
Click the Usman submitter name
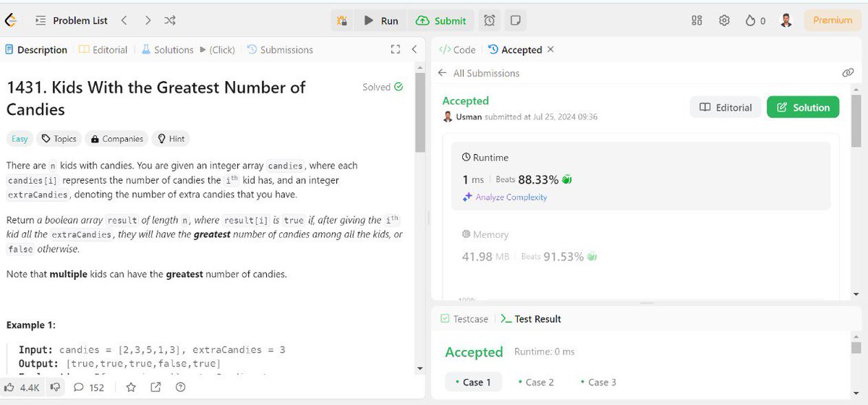click(x=469, y=117)
